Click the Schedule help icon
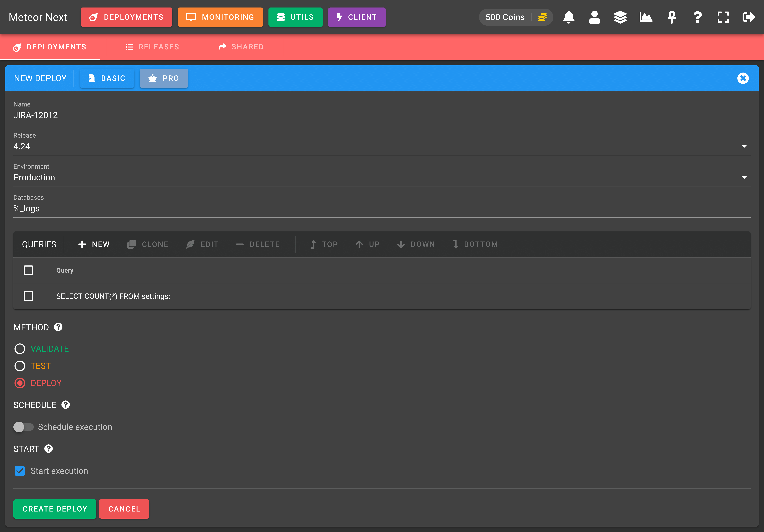 pos(66,405)
